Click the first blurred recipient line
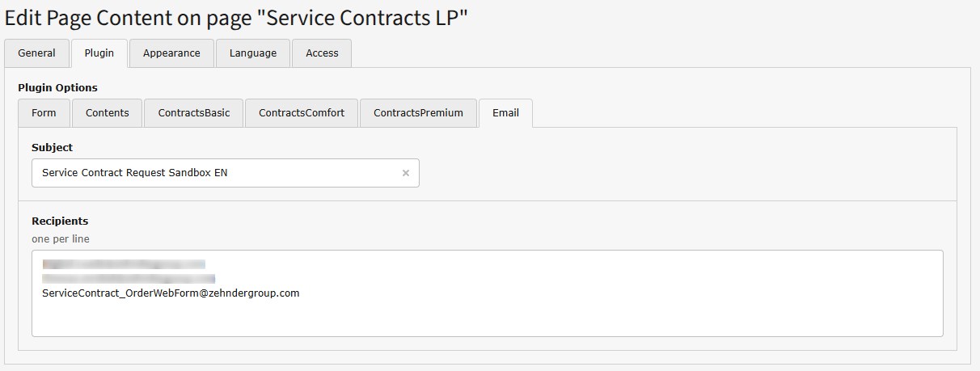 (124, 263)
